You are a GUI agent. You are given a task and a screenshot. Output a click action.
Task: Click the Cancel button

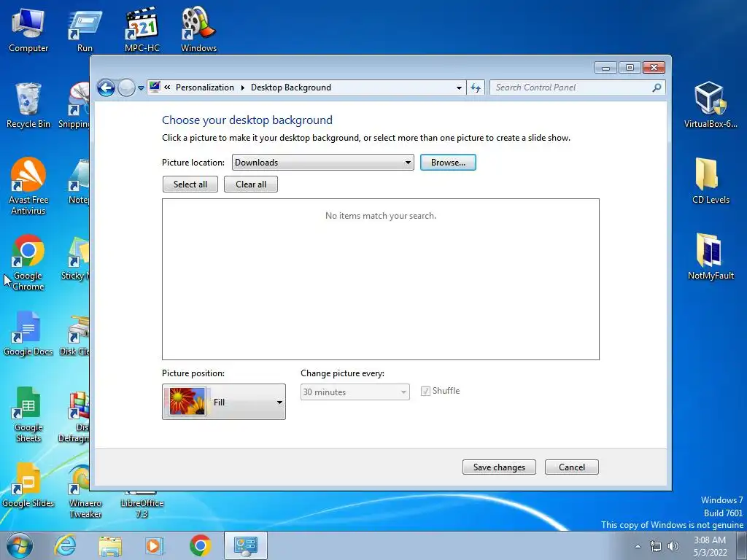pos(572,467)
